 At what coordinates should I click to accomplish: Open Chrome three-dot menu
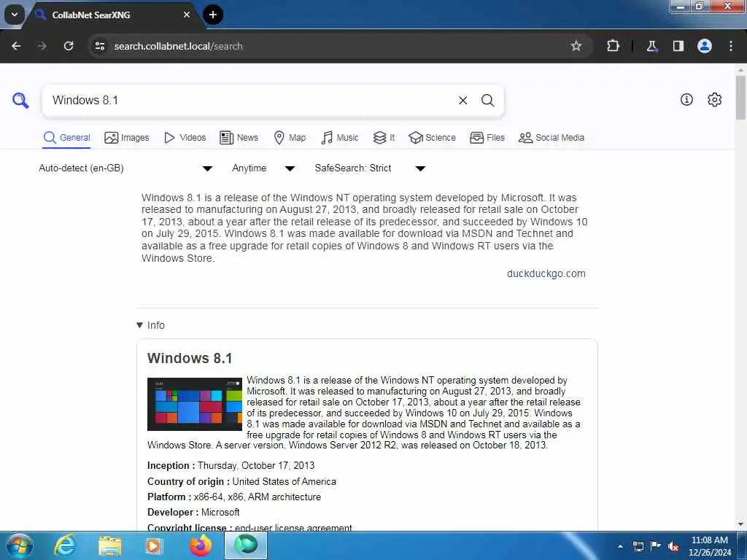(731, 46)
